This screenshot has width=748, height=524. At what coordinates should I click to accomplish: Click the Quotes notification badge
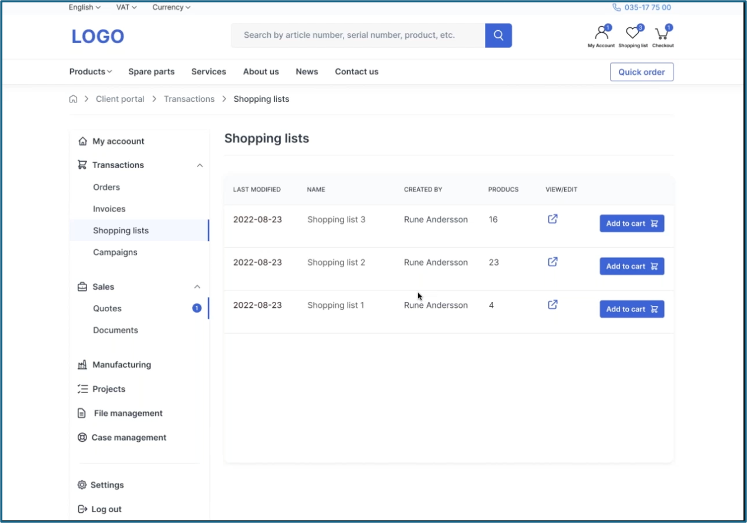point(197,308)
